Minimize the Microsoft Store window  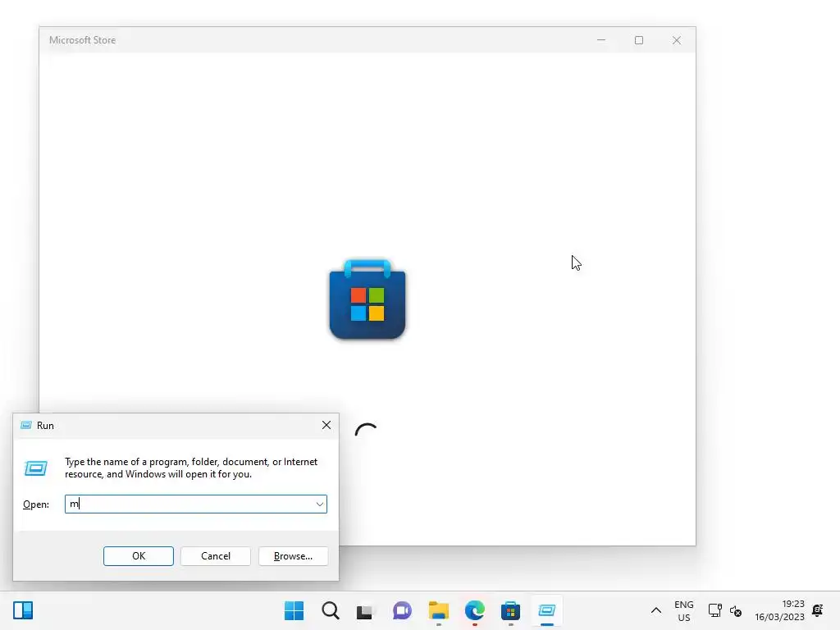coord(601,40)
